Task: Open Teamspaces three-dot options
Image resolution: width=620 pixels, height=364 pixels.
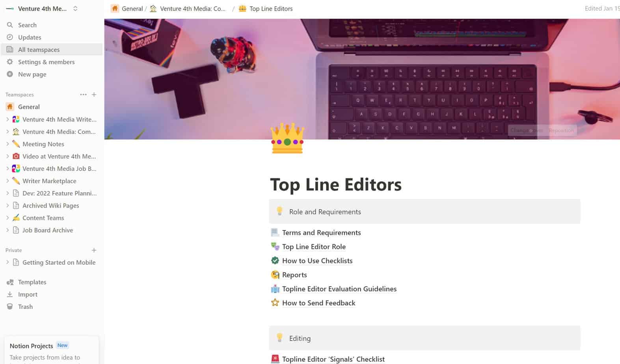Action: coord(83,95)
